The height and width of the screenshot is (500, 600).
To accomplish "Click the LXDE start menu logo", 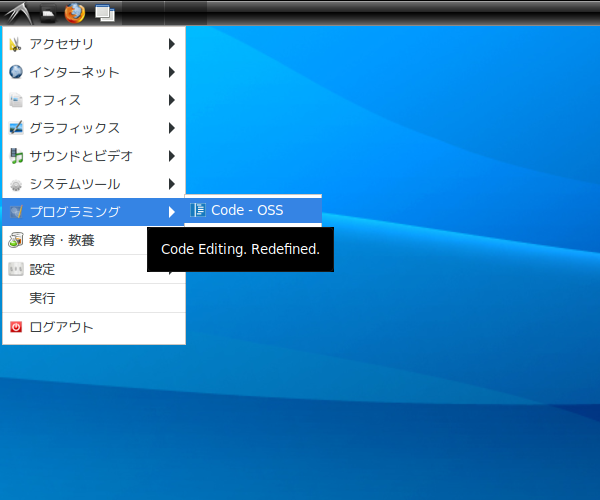I will coord(18,13).
